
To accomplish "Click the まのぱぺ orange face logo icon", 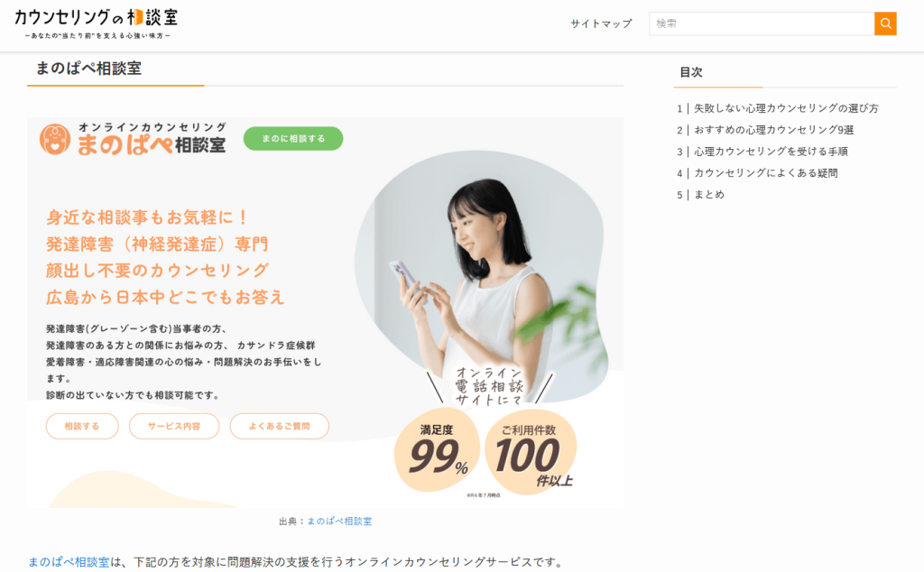I will tap(55, 140).
